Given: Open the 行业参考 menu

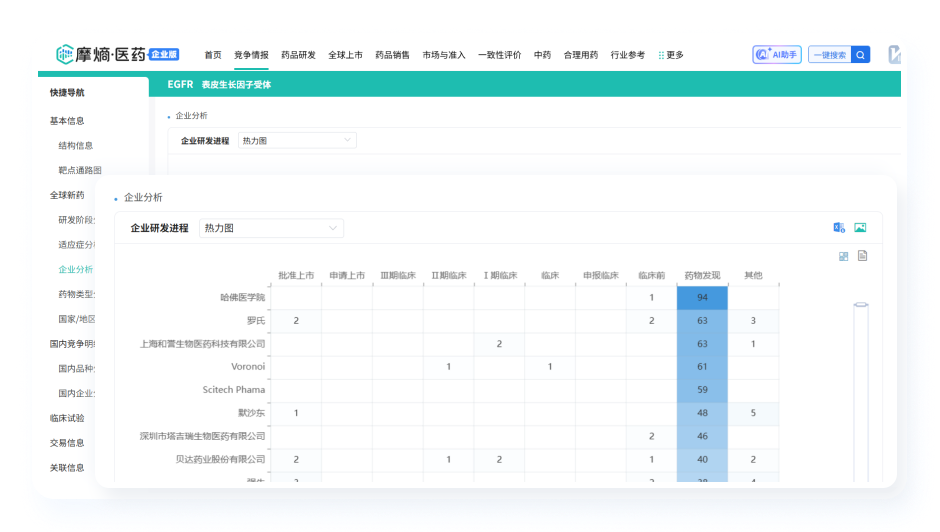Looking at the screenshot, I should point(628,55).
